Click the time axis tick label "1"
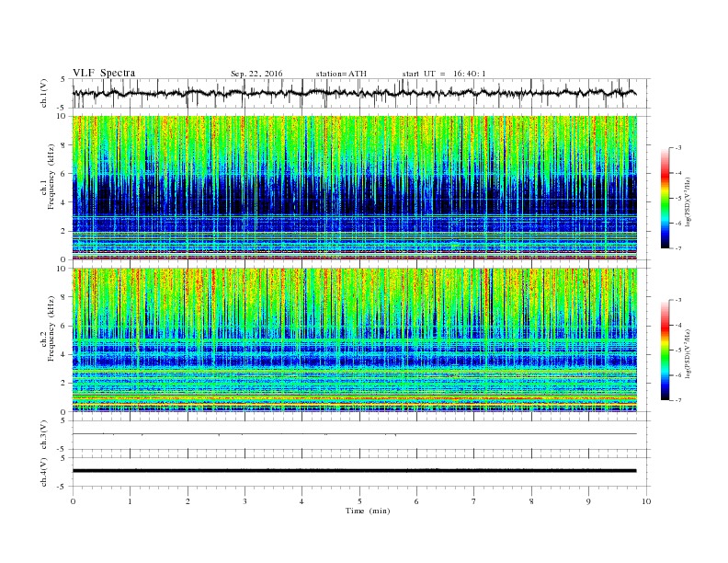This screenshot has width=728, height=563. pos(131,501)
